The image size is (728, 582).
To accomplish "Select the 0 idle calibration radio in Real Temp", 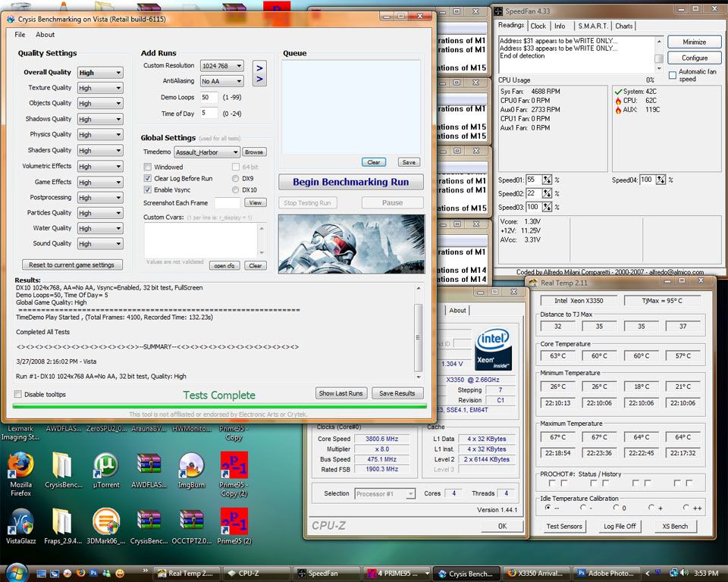I will [x=616, y=508].
